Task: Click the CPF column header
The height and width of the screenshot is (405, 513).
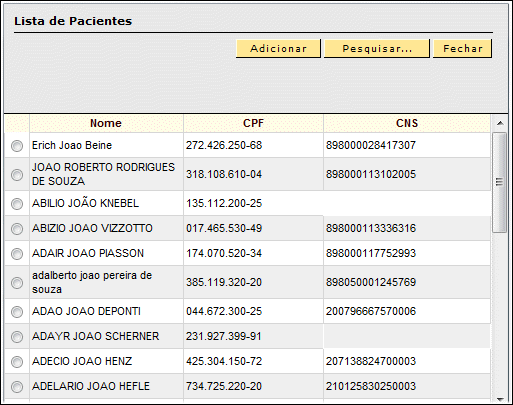Action: coord(253,123)
